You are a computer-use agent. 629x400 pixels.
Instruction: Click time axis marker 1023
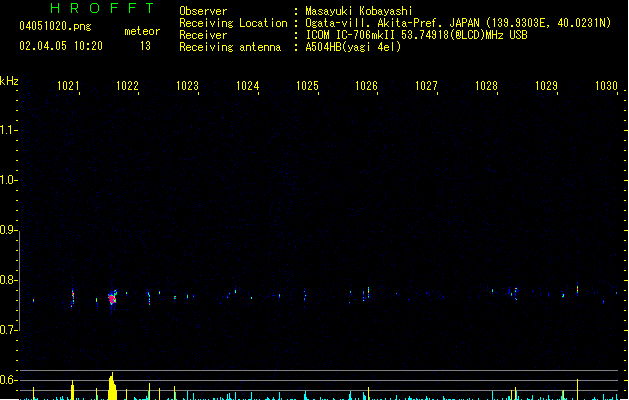tap(187, 86)
